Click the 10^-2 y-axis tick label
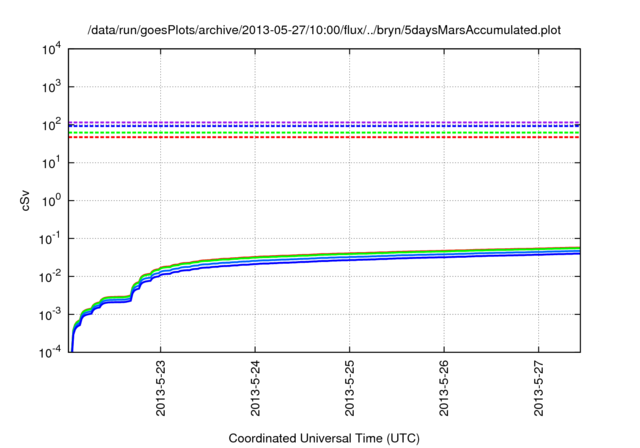The image size is (640, 448). click(50, 276)
